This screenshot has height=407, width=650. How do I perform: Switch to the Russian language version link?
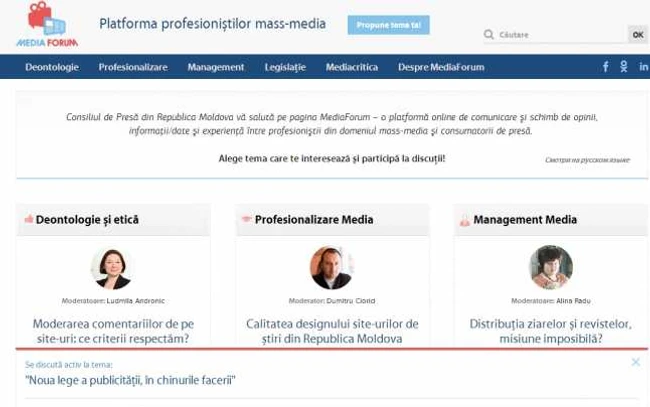click(587, 160)
